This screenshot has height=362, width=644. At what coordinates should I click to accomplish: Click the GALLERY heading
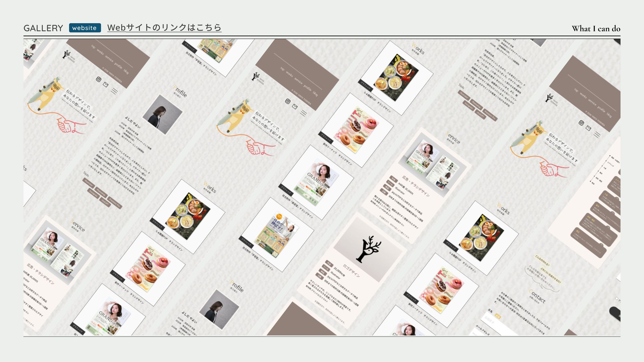click(43, 28)
